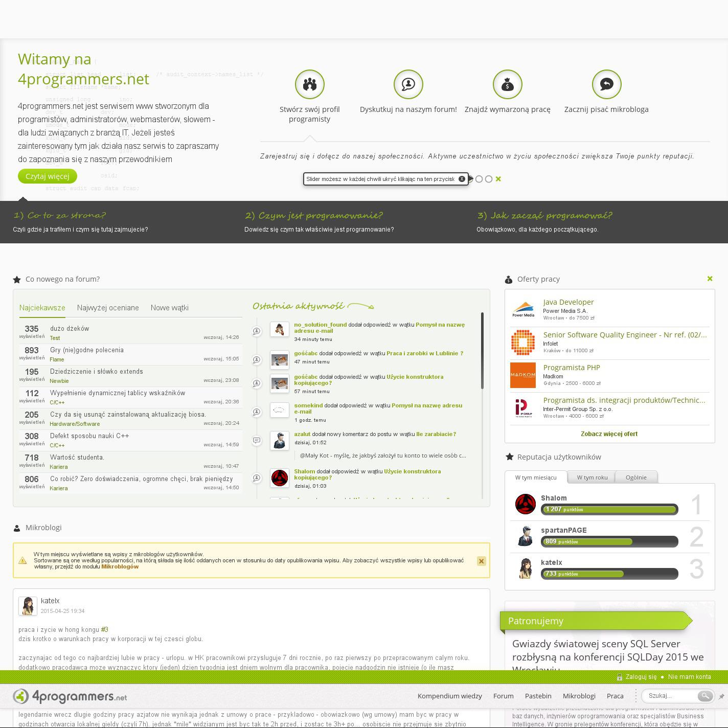This screenshot has width=728, height=728.
Task: Open '2) Czym jest programowanie?' guide
Action: click(x=314, y=215)
